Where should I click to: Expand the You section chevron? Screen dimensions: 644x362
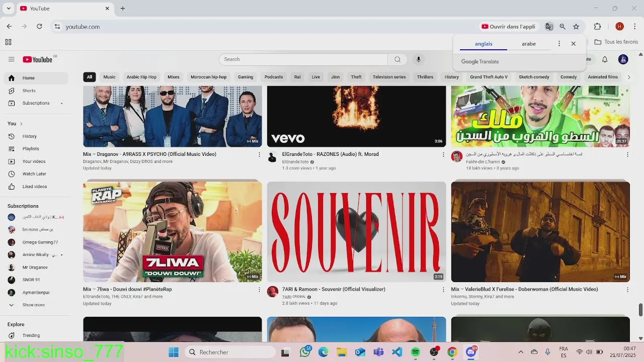(x=21, y=124)
